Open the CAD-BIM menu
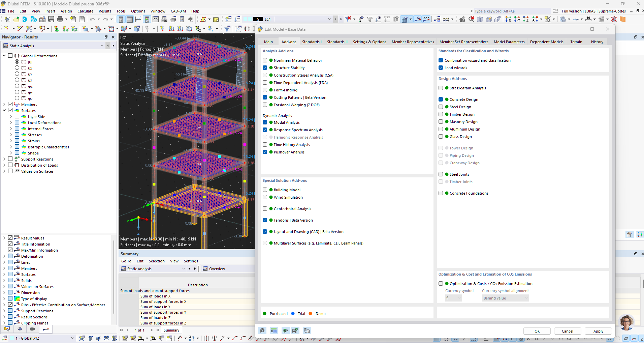The image size is (644, 343). [178, 11]
